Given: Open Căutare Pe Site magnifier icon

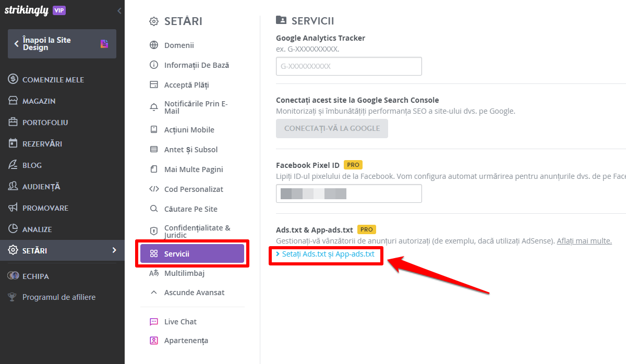Looking at the screenshot, I should [154, 209].
